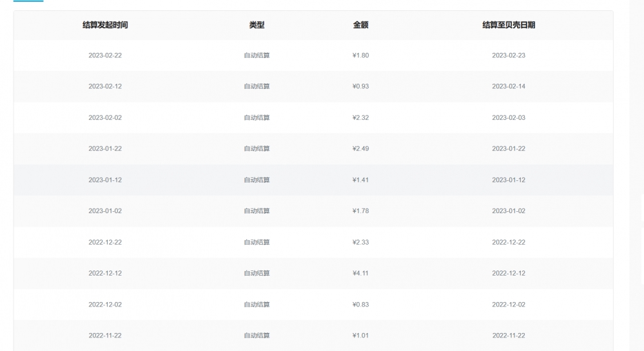Click the 结算发起时间 column header
The width and height of the screenshot is (644, 351).
105,25
